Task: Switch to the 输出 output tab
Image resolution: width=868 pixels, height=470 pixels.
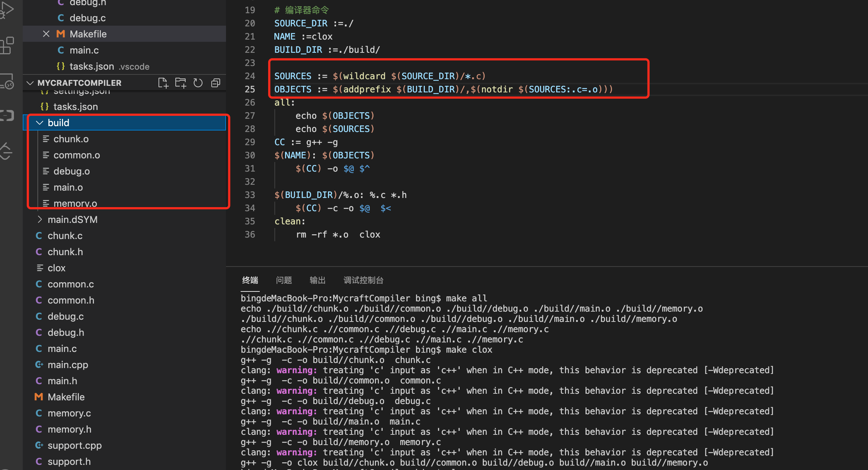Action: tap(318, 280)
